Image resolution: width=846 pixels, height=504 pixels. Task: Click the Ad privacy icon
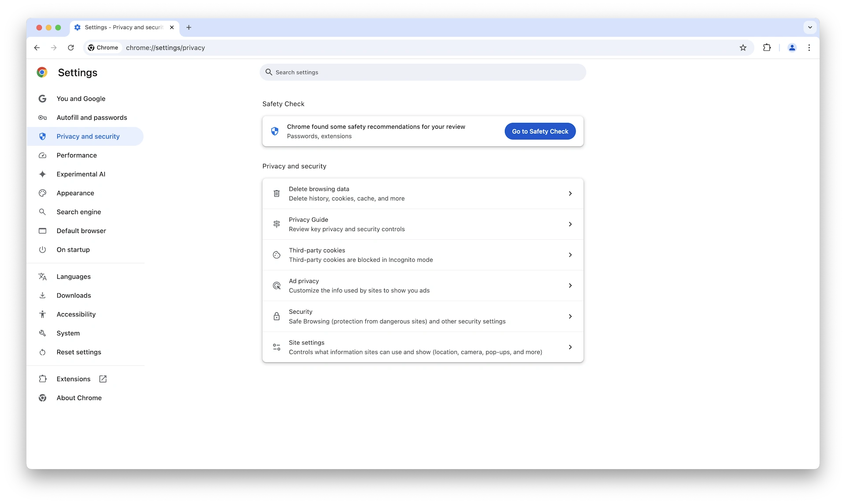click(277, 285)
